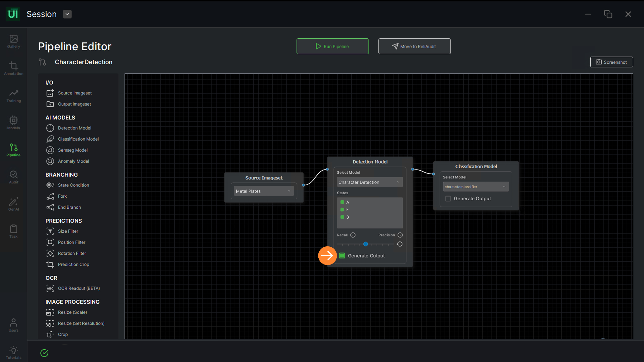Open the characterclassifier model dropdown
The width and height of the screenshot is (644, 362).
click(x=476, y=187)
